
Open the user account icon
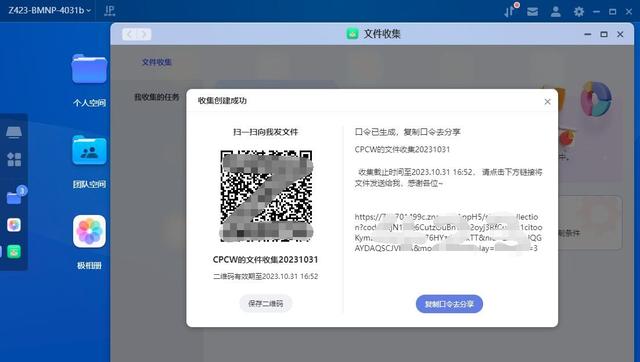click(556, 11)
